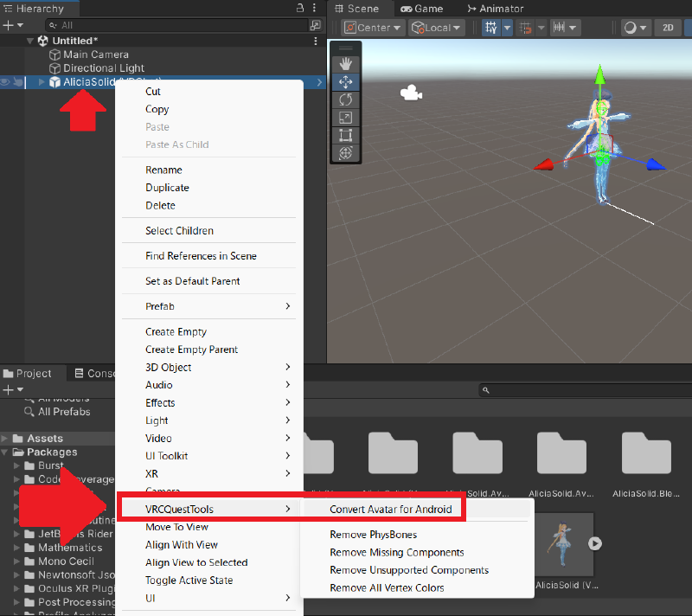Select Main Camera in Hierarchy

(x=95, y=55)
